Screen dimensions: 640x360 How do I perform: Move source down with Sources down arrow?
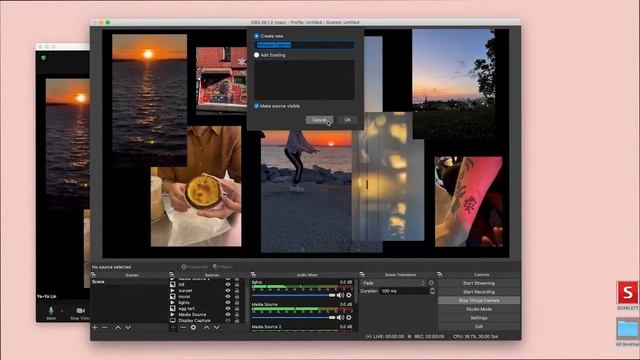(217, 327)
